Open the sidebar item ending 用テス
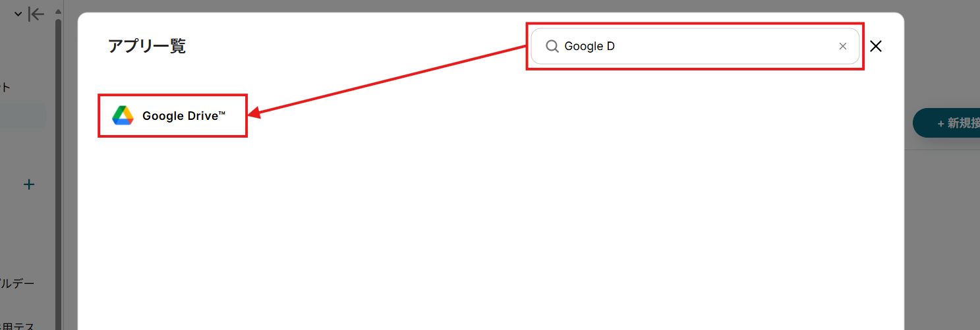This screenshot has width=980, height=330. click(17, 325)
